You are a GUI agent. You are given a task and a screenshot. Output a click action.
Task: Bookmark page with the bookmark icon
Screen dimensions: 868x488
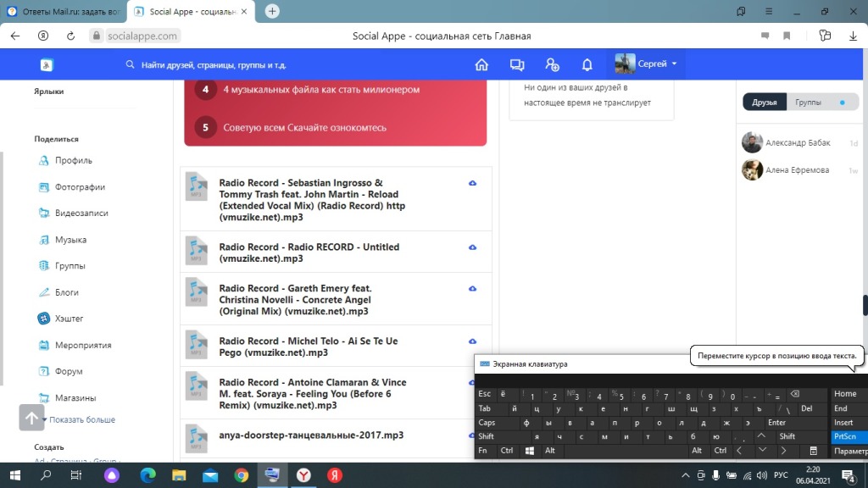click(787, 36)
